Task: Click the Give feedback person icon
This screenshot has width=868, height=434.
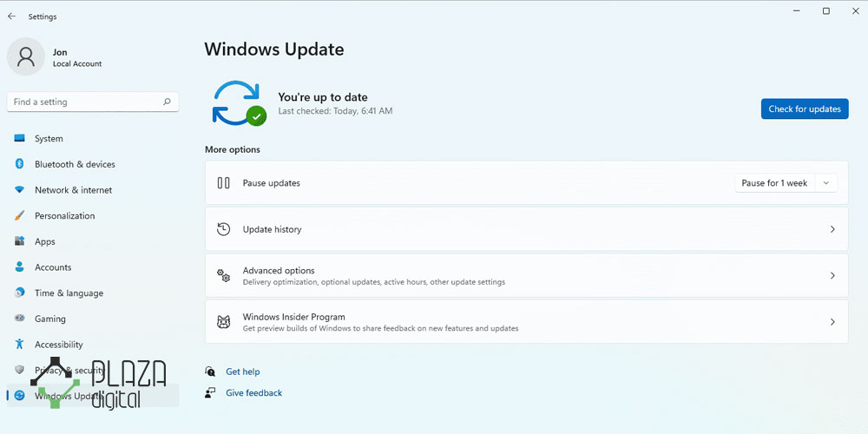Action: coord(210,393)
